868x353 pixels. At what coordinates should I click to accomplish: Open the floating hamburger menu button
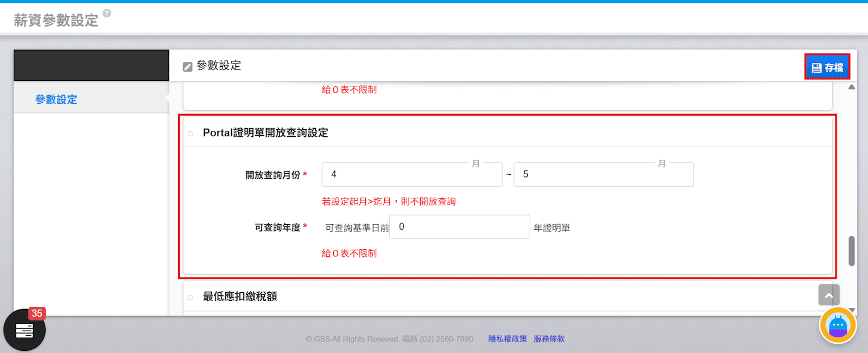(x=24, y=330)
